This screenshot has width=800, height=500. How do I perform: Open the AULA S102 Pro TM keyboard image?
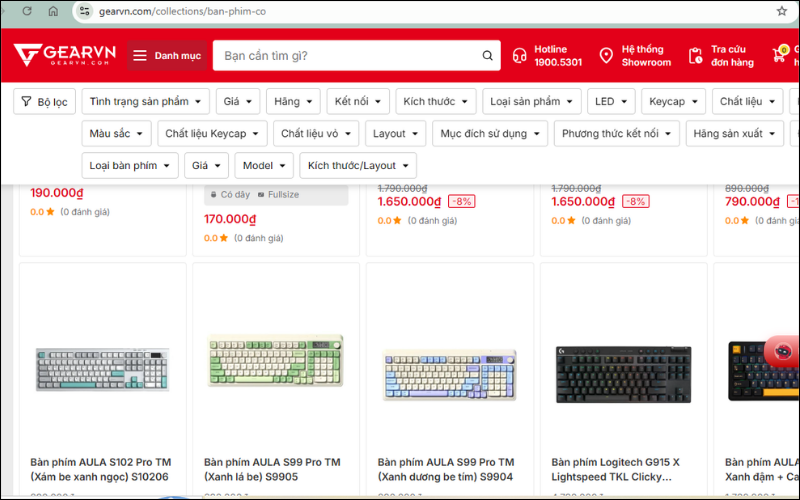coord(103,370)
